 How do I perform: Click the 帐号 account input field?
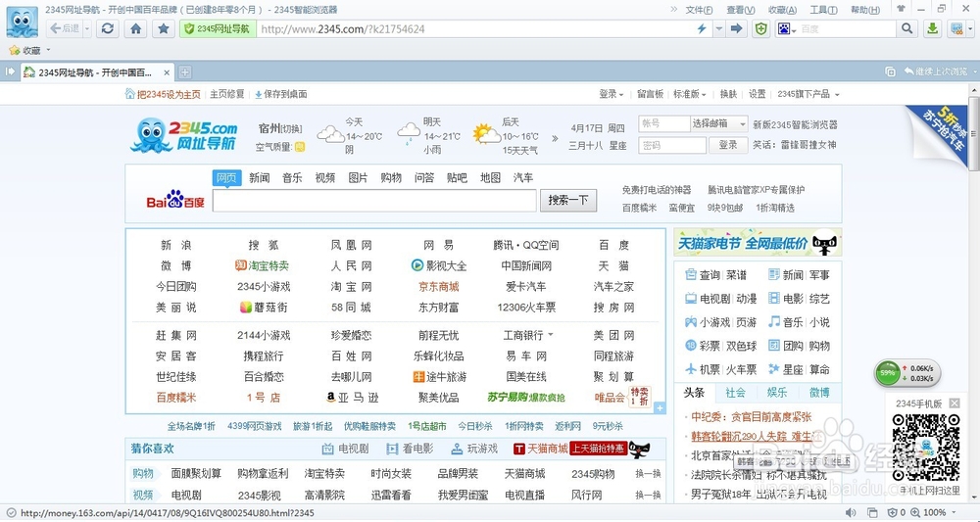[x=663, y=124]
